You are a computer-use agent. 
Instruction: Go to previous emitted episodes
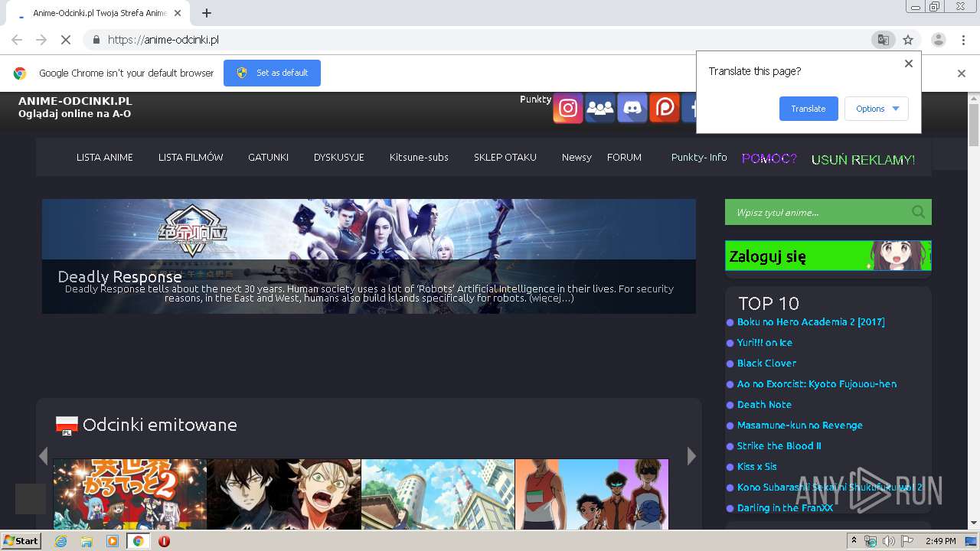click(x=43, y=456)
